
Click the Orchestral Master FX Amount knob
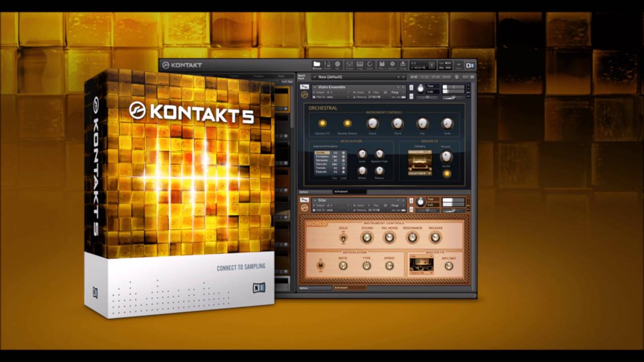tap(446, 156)
